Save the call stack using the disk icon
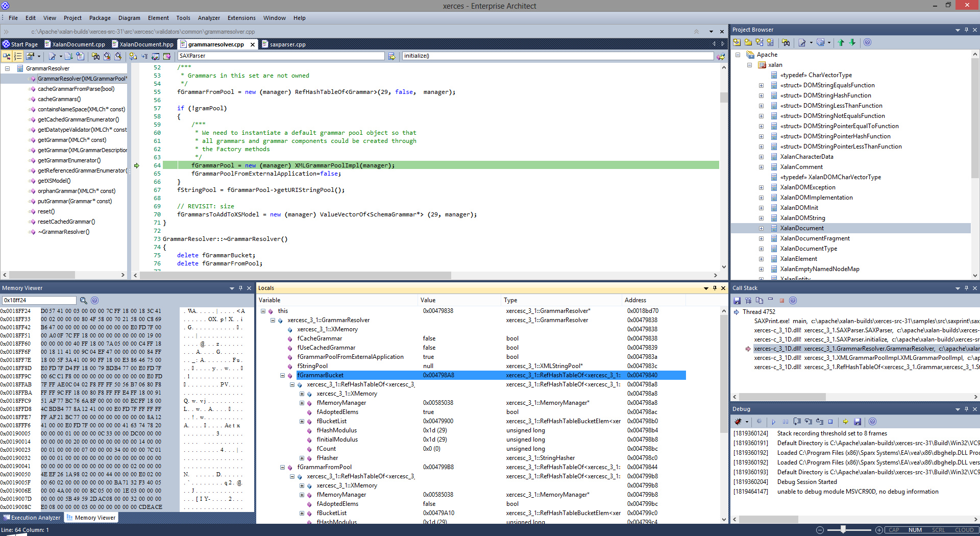 click(x=737, y=301)
